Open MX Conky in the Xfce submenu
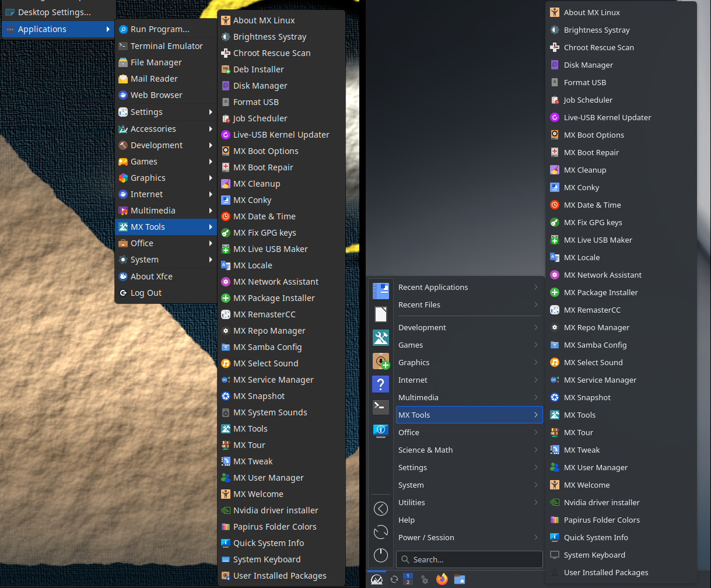Screen dimensions: 711x588 [x=281, y=200]
